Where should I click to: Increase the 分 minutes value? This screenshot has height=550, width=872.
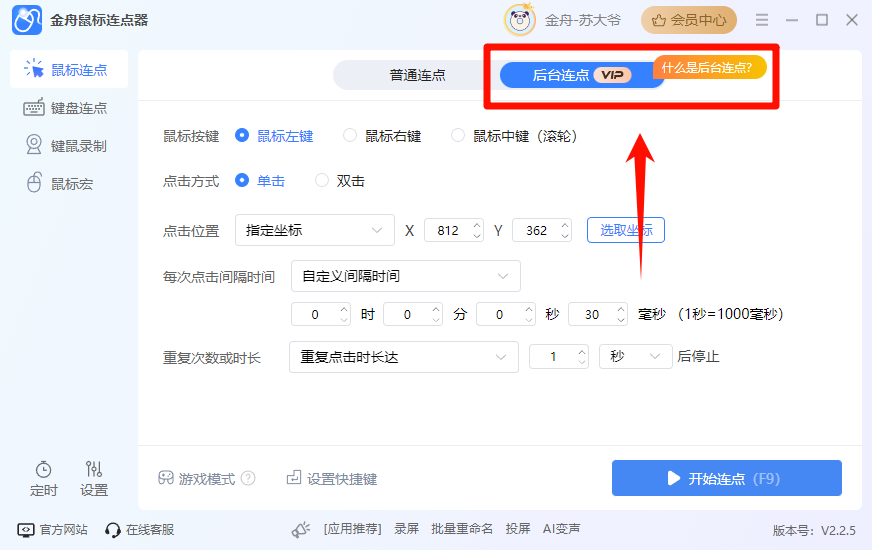436,309
